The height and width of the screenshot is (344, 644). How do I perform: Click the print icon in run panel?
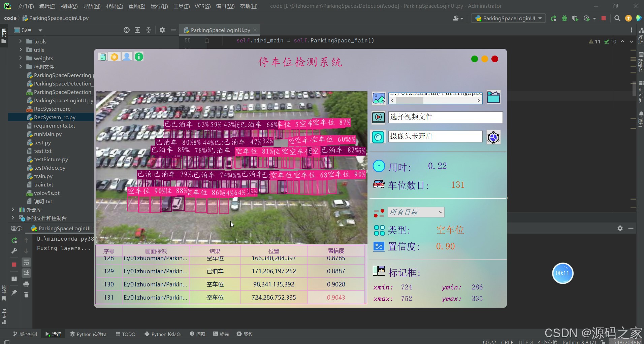point(26,284)
